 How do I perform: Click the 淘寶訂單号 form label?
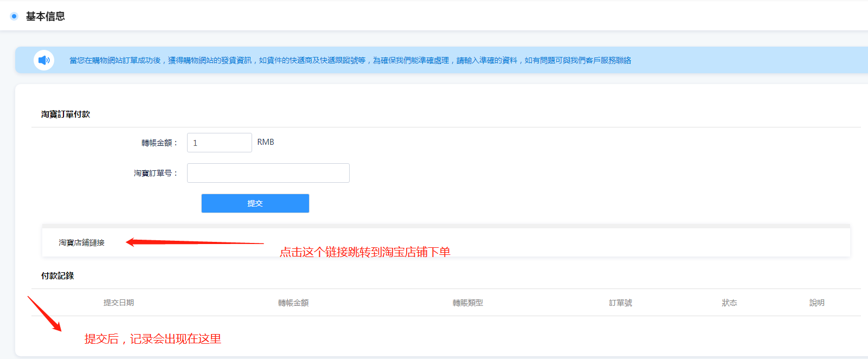click(x=155, y=173)
